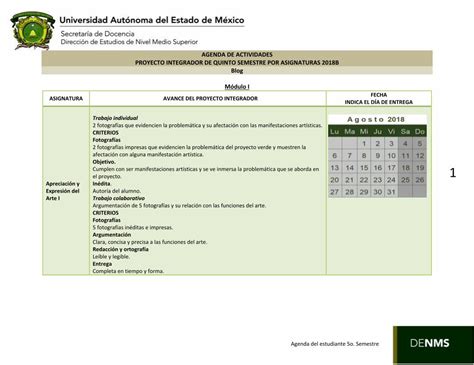Pick day 31 in the August calendar
This screenshot has height=365, width=474.
pos(391,192)
